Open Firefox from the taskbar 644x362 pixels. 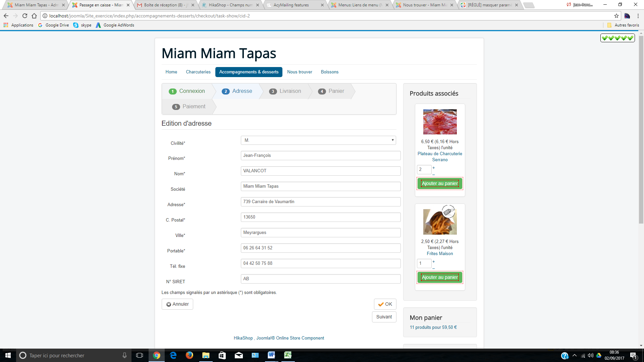(x=190, y=355)
